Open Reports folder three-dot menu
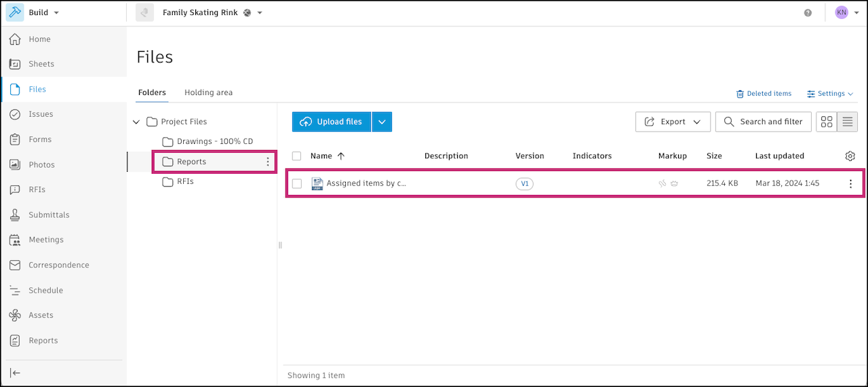 pos(268,162)
